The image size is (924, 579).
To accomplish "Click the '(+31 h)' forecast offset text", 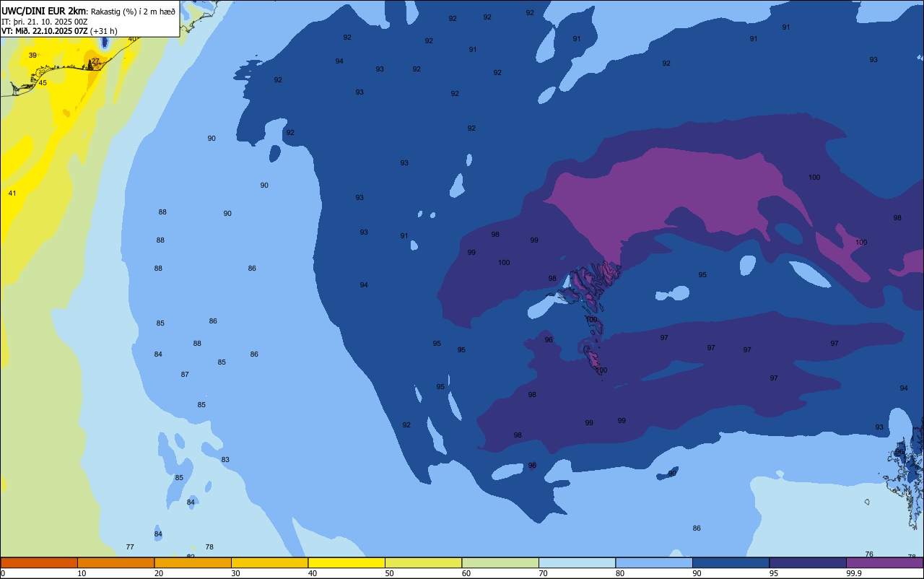I will [104, 31].
